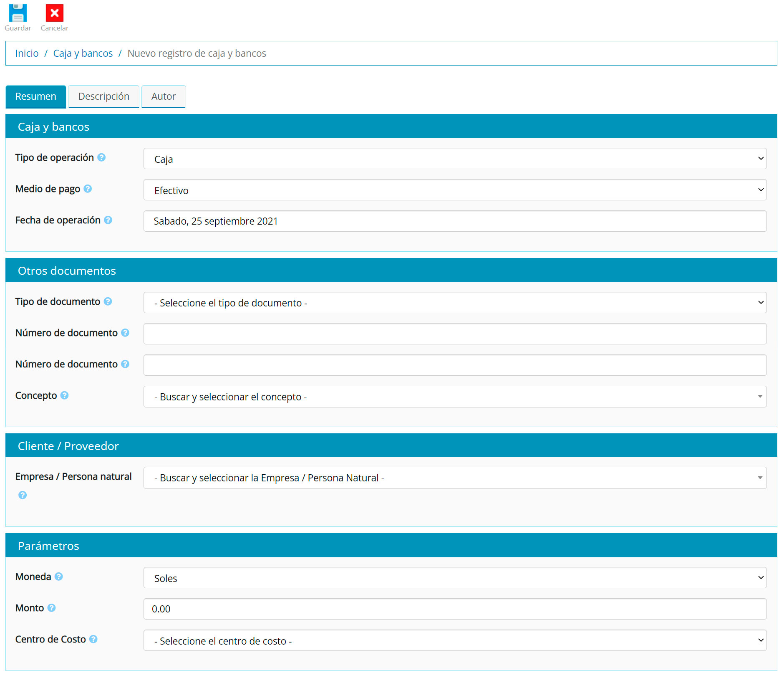Open the Moneda currency dropdown
This screenshot has width=784, height=683.
[455, 578]
